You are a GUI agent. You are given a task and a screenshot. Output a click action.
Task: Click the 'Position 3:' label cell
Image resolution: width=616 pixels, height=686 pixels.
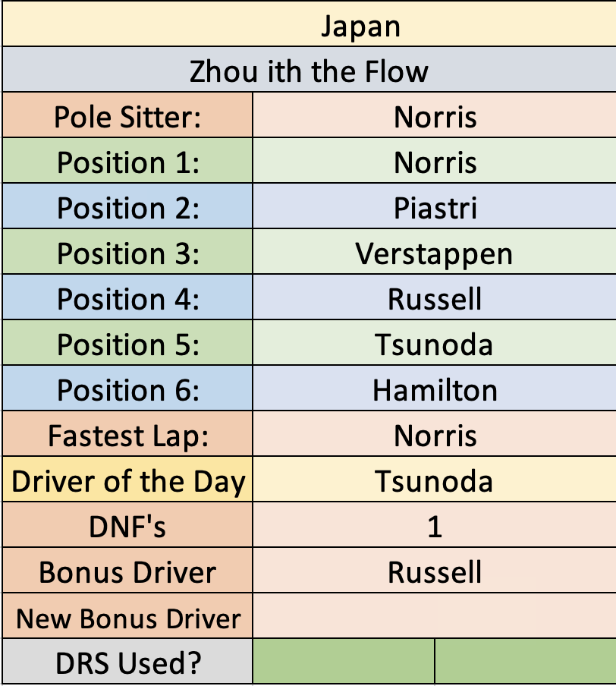[x=127, y=252]
